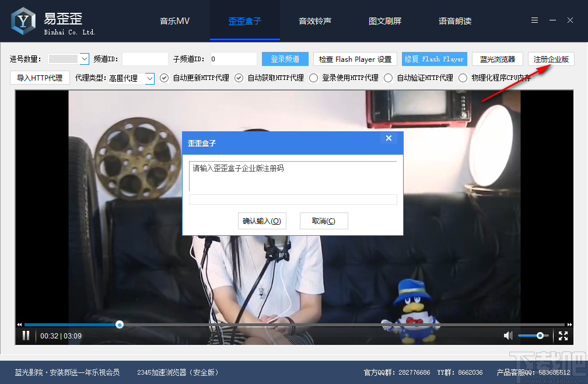Enable the 物理化程序CPU内存 option
Screen dimensions: 588x384
(463, 77)
